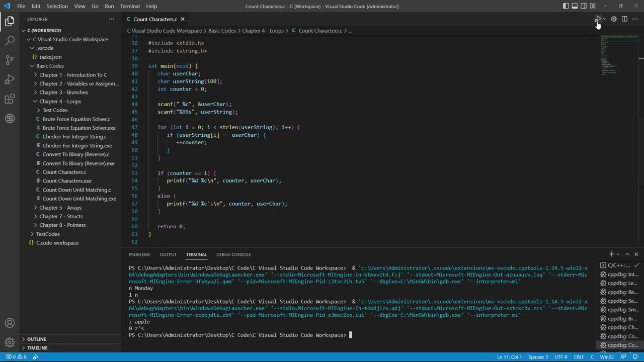
Task: Open tasks.json in the explorer
Action: click(x=70, y=57)
